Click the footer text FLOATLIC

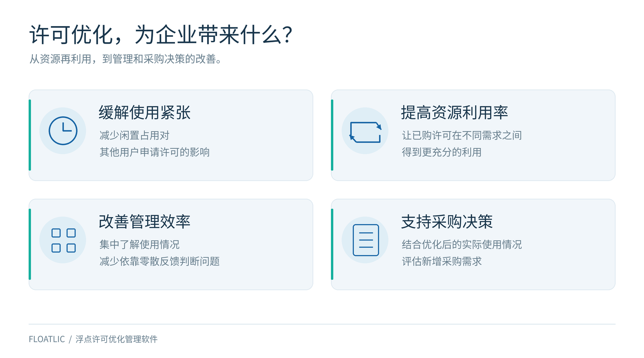point(47,339)
